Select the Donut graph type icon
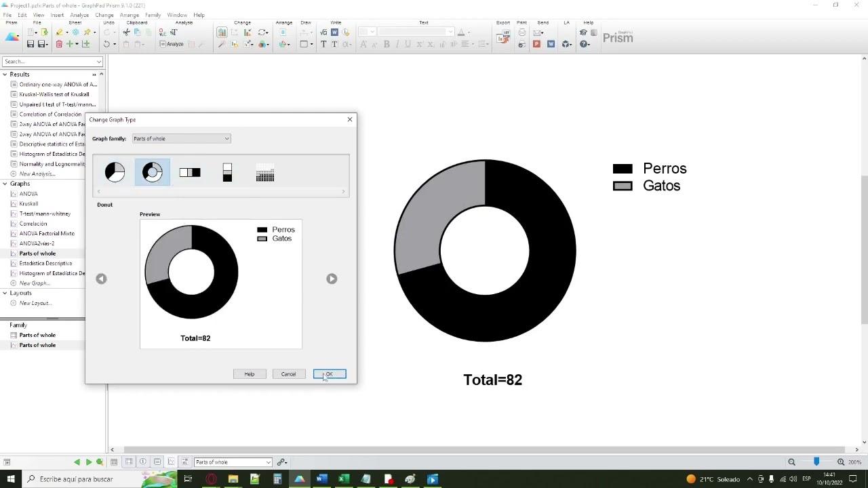 pyautogui.click(x=152, y=172)
